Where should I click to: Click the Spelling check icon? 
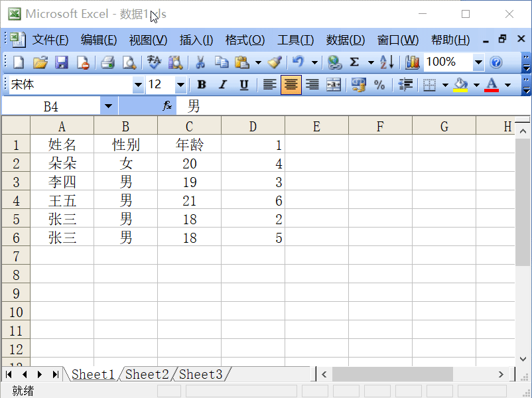[x=154, y=62]
